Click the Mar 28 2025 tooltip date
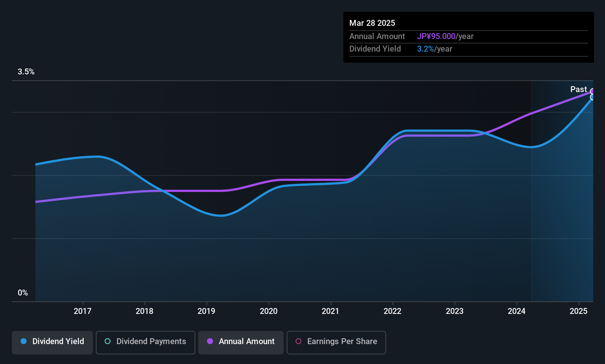The height and width of the screenshot is (364, 605). pyautogui.click(x=372, y=23)
